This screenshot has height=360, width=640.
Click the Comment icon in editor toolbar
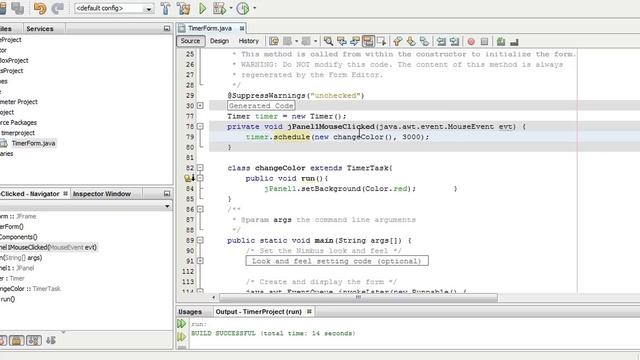click(x=501, y=41)
